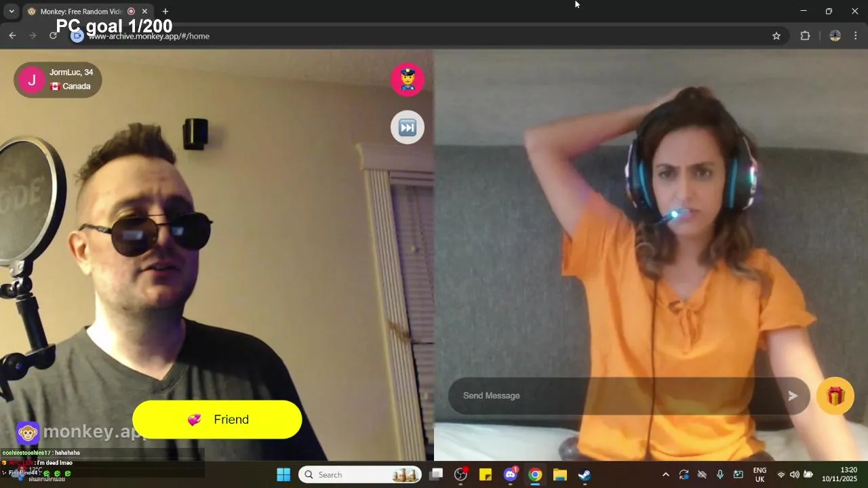Viewport: 868px width, 488px height.
Task: Open the Wi-Fi network tray icon
Action: pyautogui.click(x=781, y=474)
